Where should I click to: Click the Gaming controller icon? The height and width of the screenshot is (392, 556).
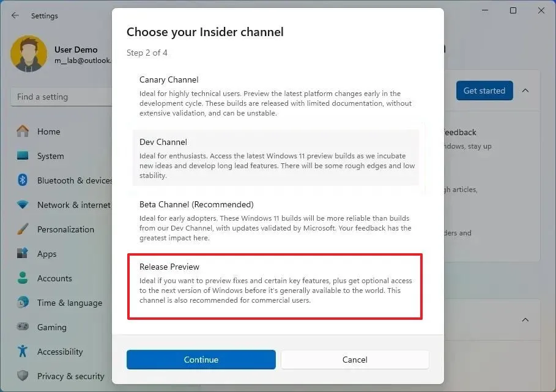pyautogui.click(x=21, y=327)
